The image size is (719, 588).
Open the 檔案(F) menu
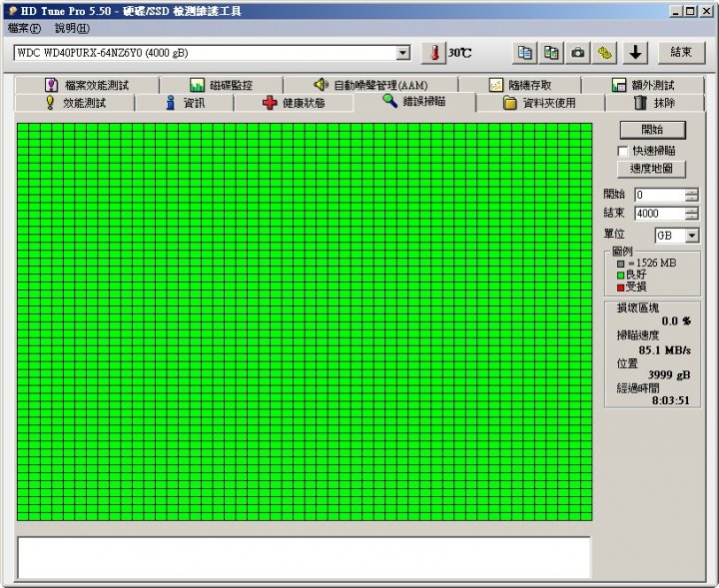pos(24,28)
